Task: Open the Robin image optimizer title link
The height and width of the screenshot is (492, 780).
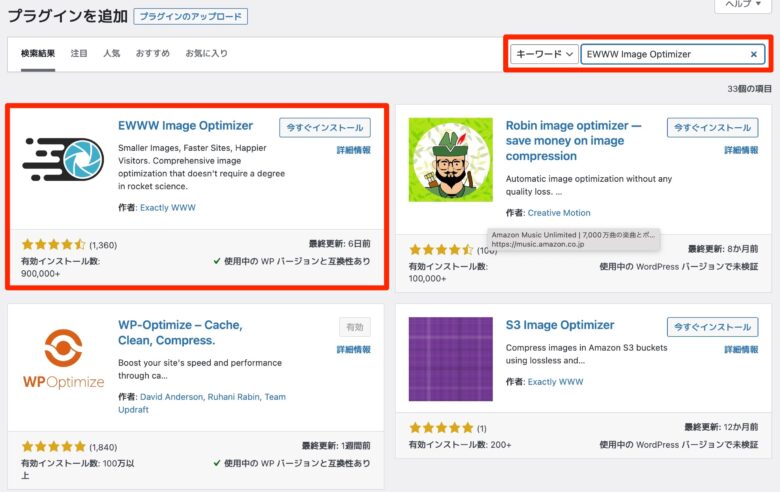Action: pyautogui.click(x=574, y=141)
